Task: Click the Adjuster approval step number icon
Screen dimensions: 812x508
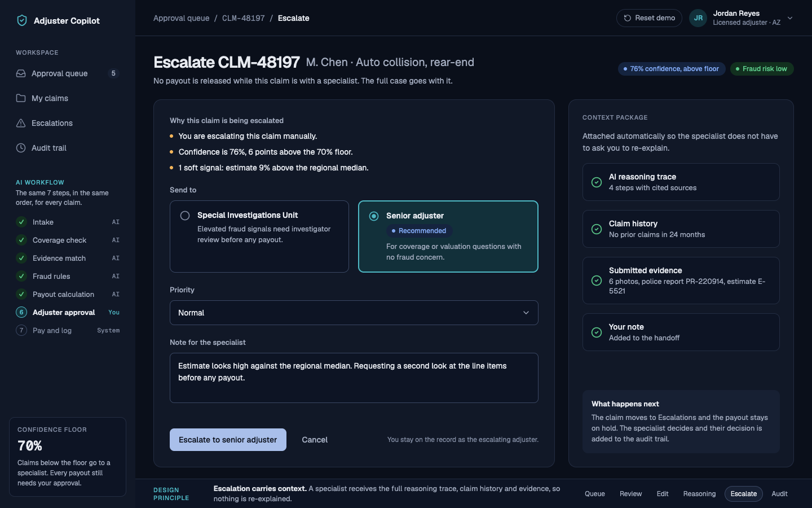Action: [21, 312]
